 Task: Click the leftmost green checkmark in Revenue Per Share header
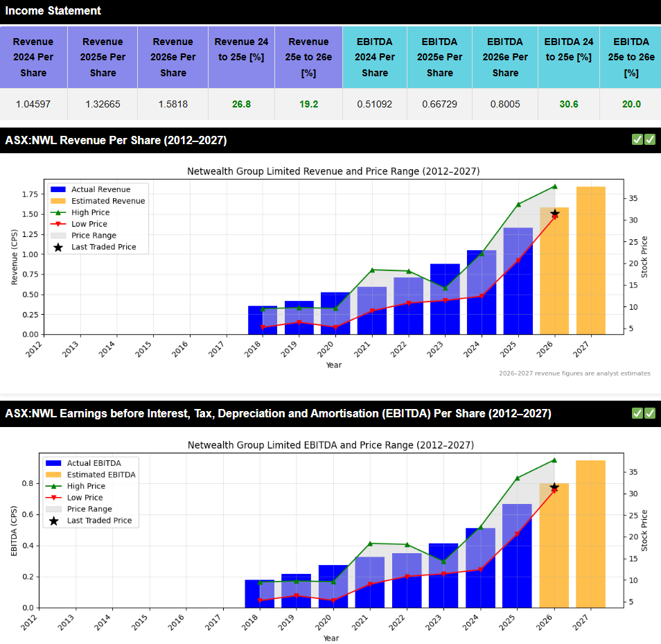coord(637,140)
